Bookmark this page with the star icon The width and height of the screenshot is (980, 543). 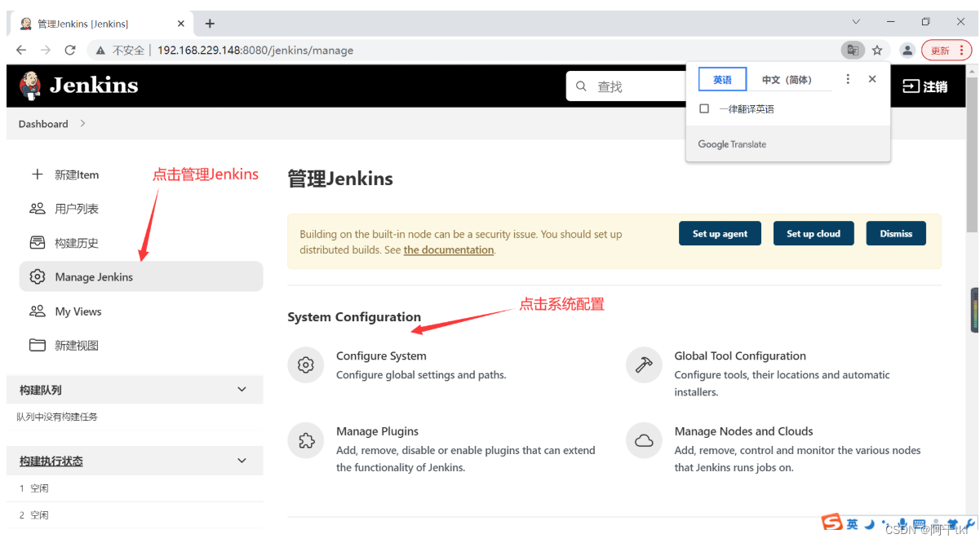[877, 51]
